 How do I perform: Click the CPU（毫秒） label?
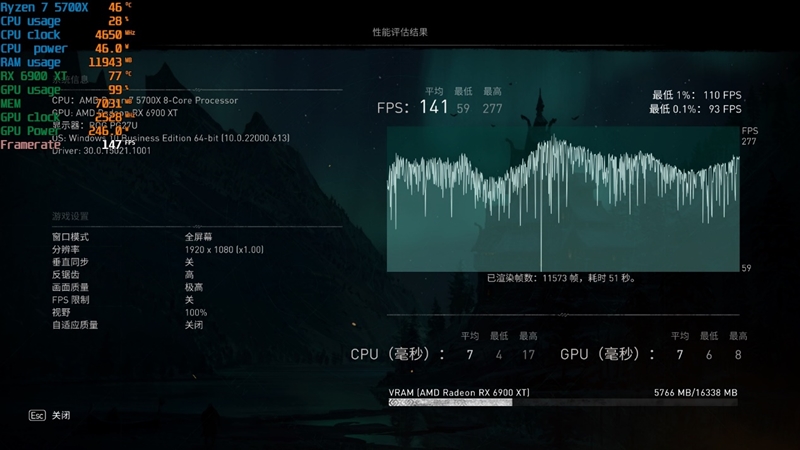[397, 354]
